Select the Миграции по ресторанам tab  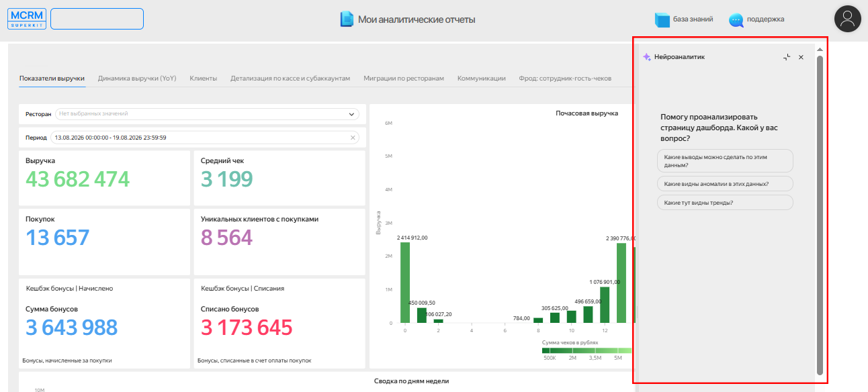[x=404, y=79]
